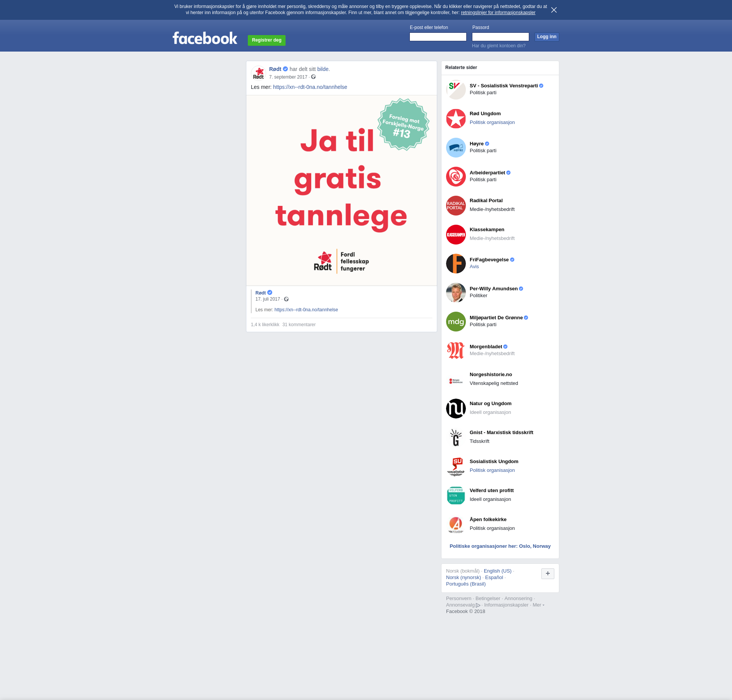
Task: Open Natur og Ungdom icon
Action: point(456,409)
